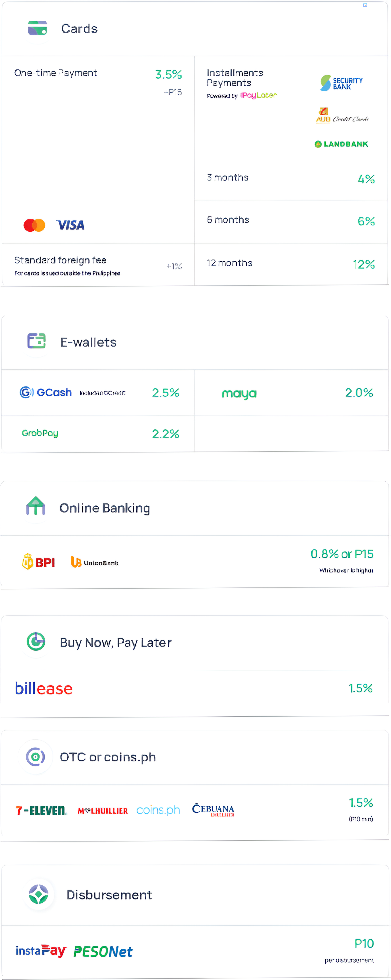
Task: Click the VISA logo
Action: coord(70,225)
